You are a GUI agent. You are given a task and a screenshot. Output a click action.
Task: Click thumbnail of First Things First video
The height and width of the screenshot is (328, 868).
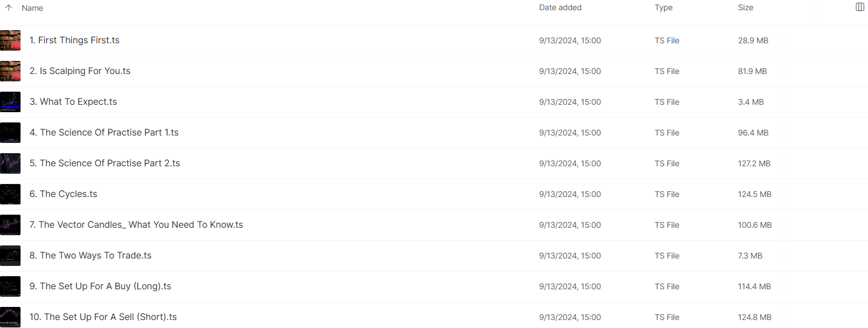coord(10,40)
